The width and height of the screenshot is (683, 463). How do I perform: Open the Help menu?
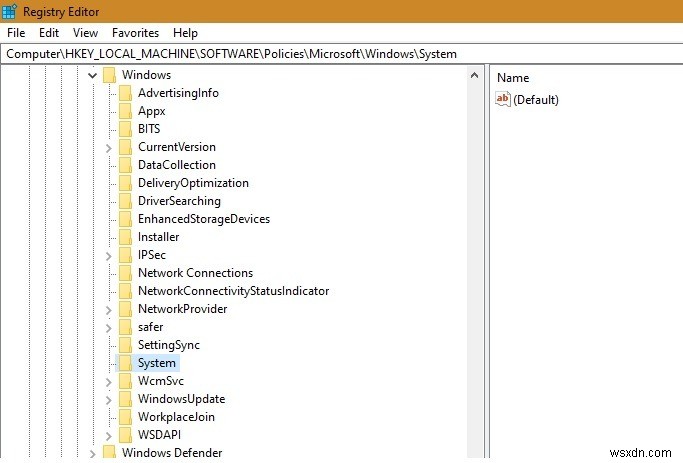(x=185, y=33)
